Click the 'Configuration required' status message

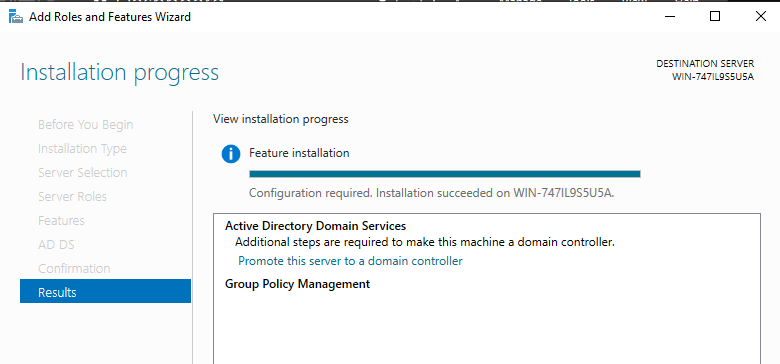(432, 192)
